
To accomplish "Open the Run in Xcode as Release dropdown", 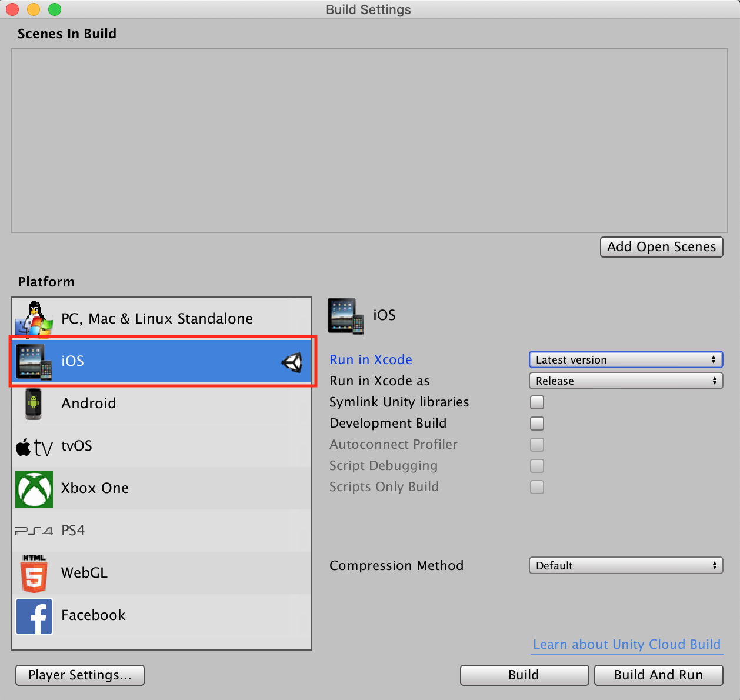I will tap(626, 381).
